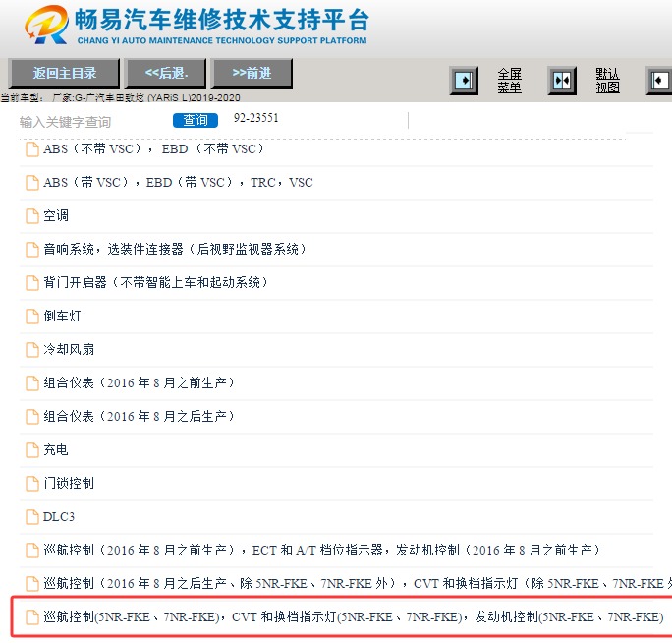The height and width of the screenshot is (643, 672).
Task: Click the file icon beside 背门开启器
Action: pyautogui.click(x=32, y=283)
